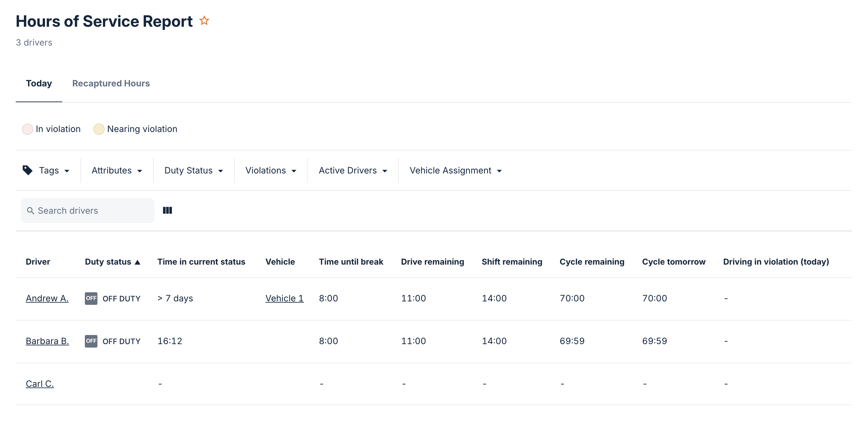This screenshot has height=423, width=868.
Task: Open the column selector icon next to search
Action: point(167,210)
